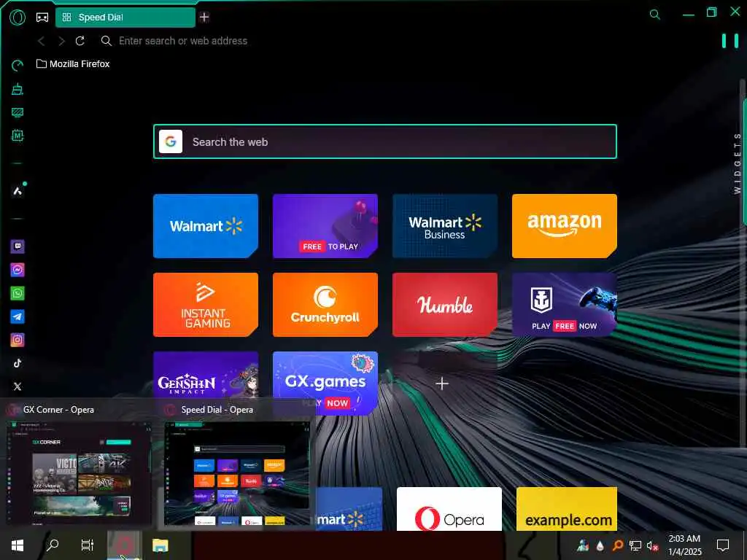The image size is (747, 560).
Task: Click the twin-bar icon beside address bar
Action: (x=729, y=41)
